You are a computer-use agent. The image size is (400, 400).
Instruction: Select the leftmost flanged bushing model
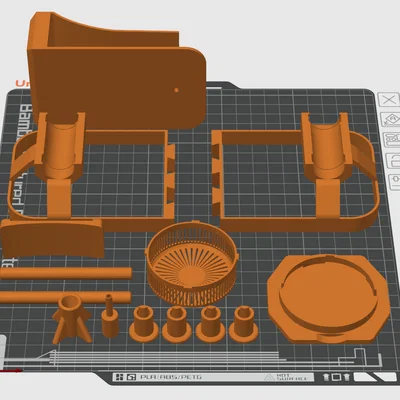point(144,324)
